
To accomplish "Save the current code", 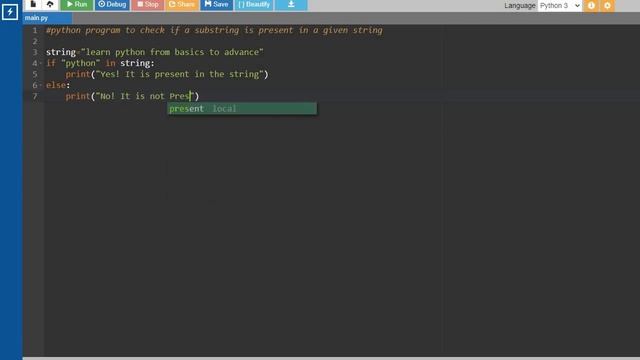I will [x=216, y=4].
